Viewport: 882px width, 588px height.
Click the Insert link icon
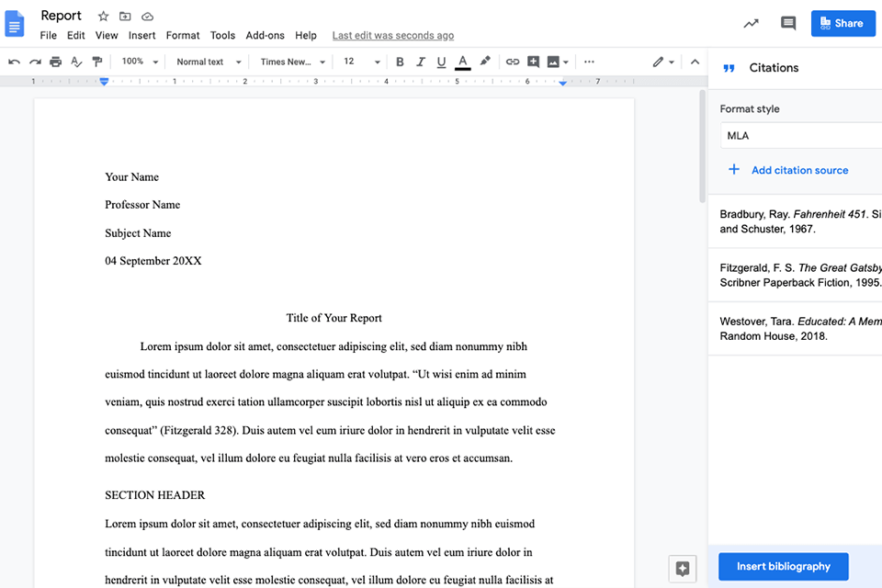click(513, 62)
